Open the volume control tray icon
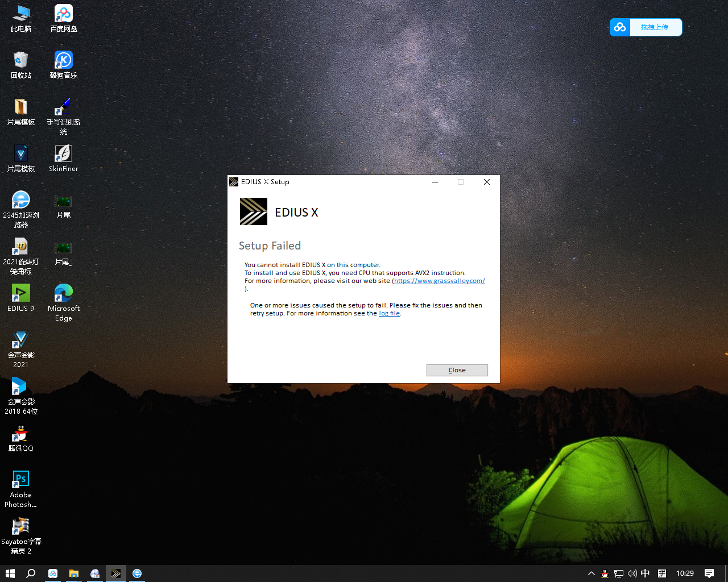 [632, 573]
